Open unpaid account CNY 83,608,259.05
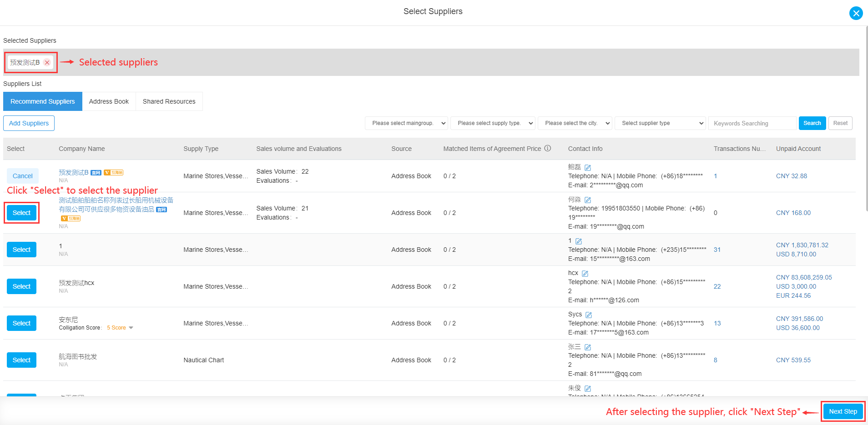This screenshot has width=868, height=425. tap(804, 277)
